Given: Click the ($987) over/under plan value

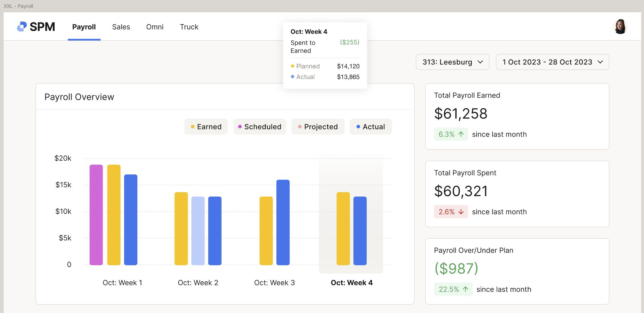Looking at the screenshot, I should click(456, 269).
